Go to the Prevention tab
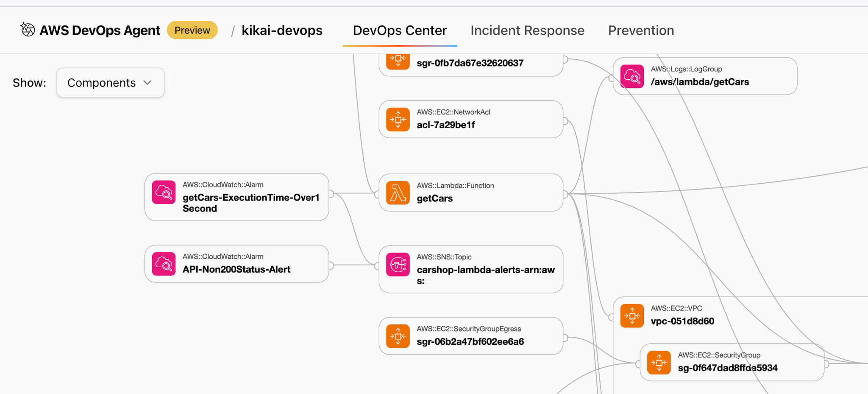Viewport: 868px width, 394px height. pos(641,31)
